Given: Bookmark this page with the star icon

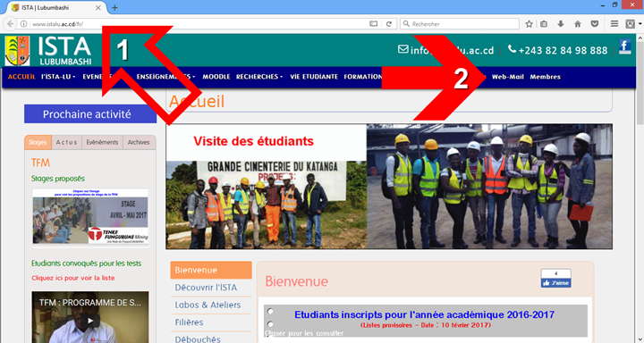Looking at the screenshot, I should 529,24.
